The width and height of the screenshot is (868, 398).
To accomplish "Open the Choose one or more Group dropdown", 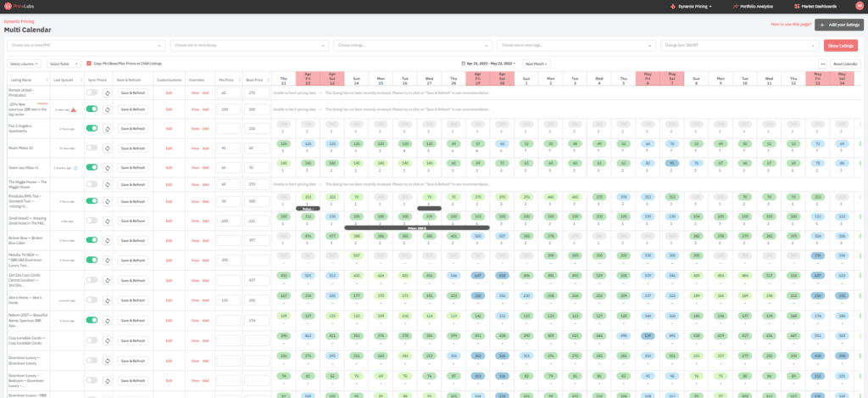I will coord(250,46).
